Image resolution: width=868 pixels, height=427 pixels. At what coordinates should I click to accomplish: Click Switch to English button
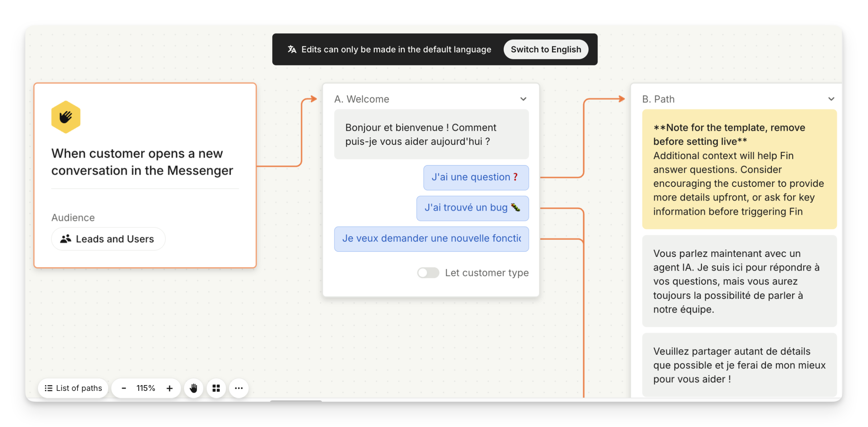pyautogui.click(x=546, y=49)
